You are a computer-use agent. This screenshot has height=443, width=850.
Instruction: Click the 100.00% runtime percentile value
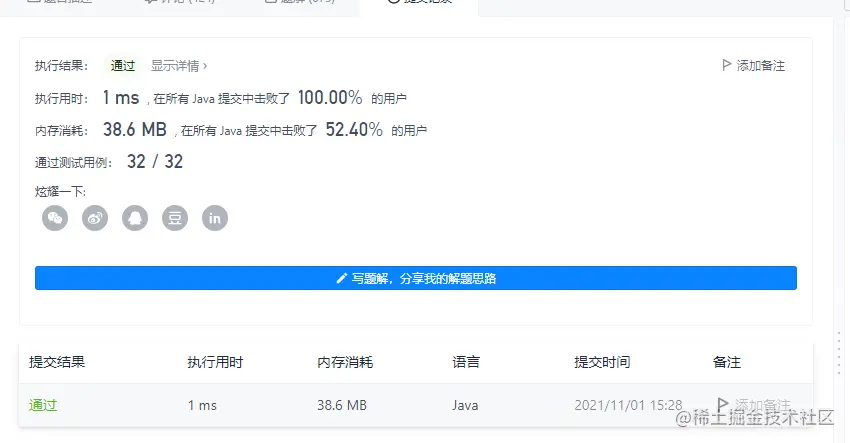[x=330, y=98]
